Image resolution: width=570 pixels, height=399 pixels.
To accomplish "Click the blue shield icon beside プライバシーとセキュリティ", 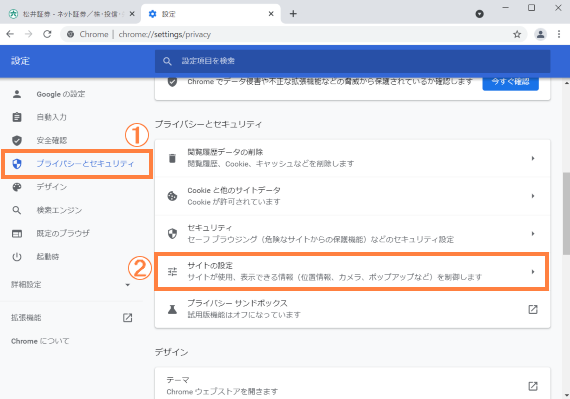I will point(17,164).
